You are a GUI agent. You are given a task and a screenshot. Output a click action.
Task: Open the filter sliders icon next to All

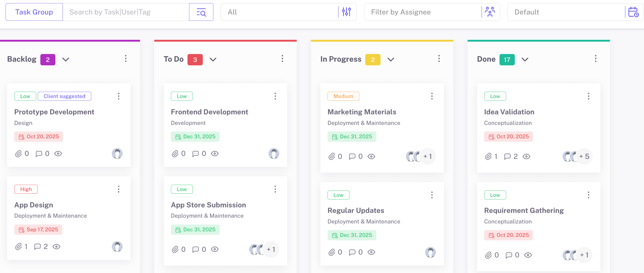click(346, 12)
